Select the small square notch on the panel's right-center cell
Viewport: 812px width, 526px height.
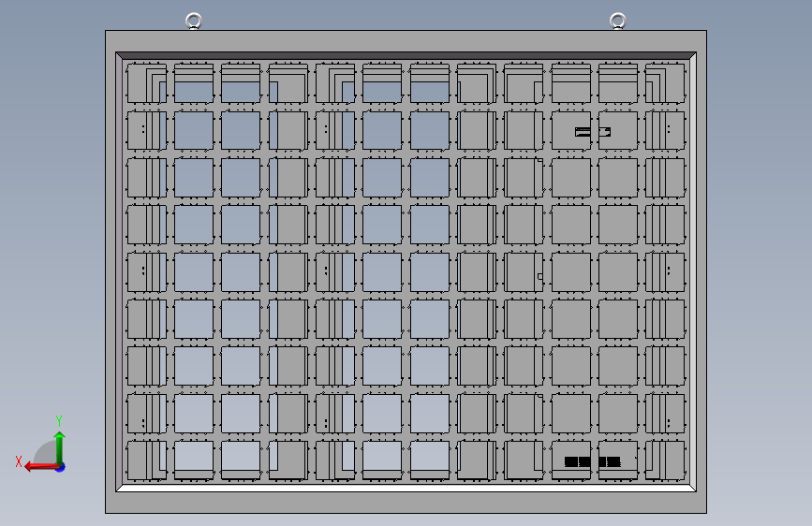(540, 276)
